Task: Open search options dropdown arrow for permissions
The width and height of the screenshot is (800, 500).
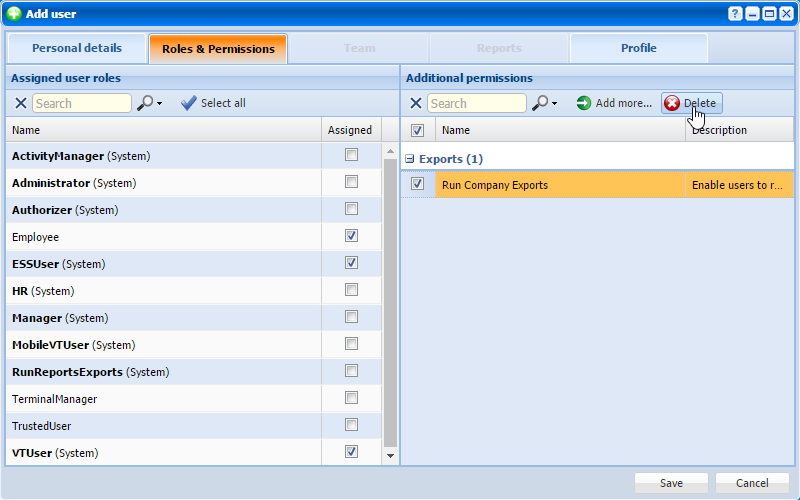Action: [x=555, y=104]
